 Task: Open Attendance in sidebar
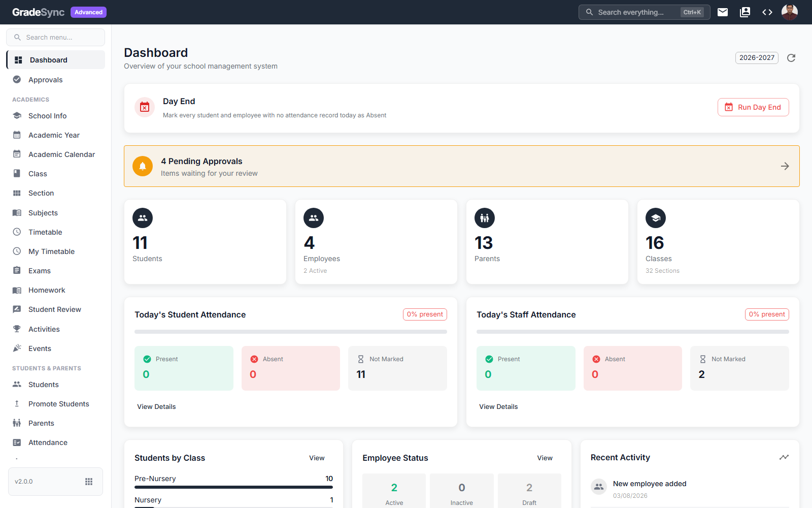56,442
